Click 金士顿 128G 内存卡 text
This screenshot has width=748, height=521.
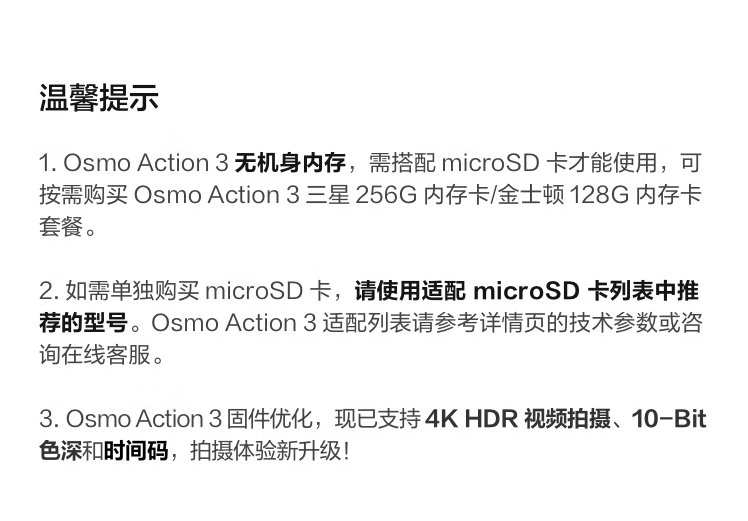click(600, 195)
